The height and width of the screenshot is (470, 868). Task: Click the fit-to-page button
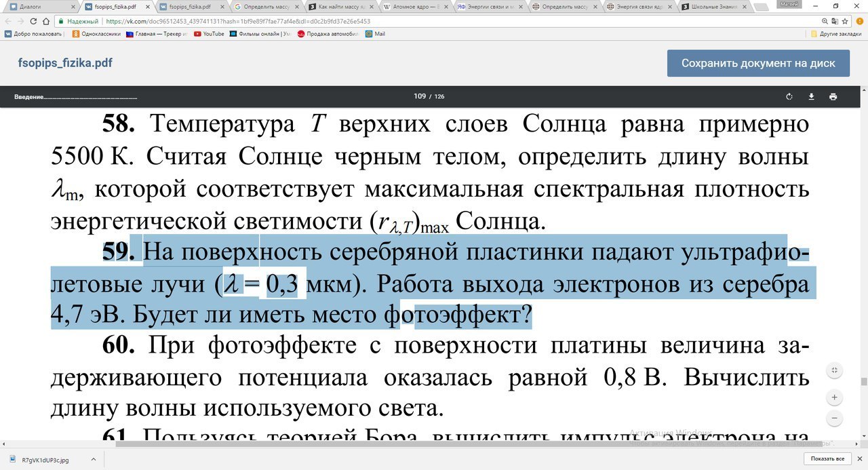pos(835,370)
